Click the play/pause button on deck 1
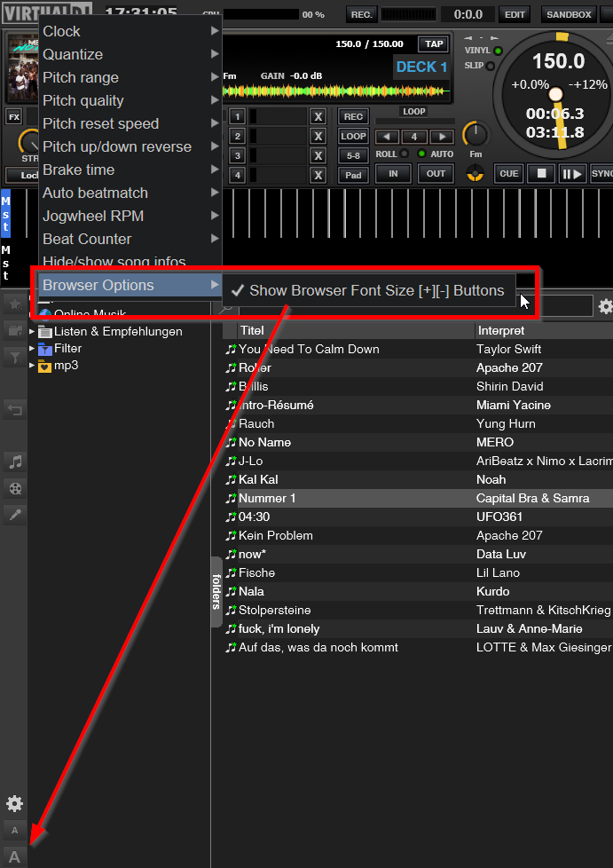This screenshot has width=613, height=868. tap(572, 174)
